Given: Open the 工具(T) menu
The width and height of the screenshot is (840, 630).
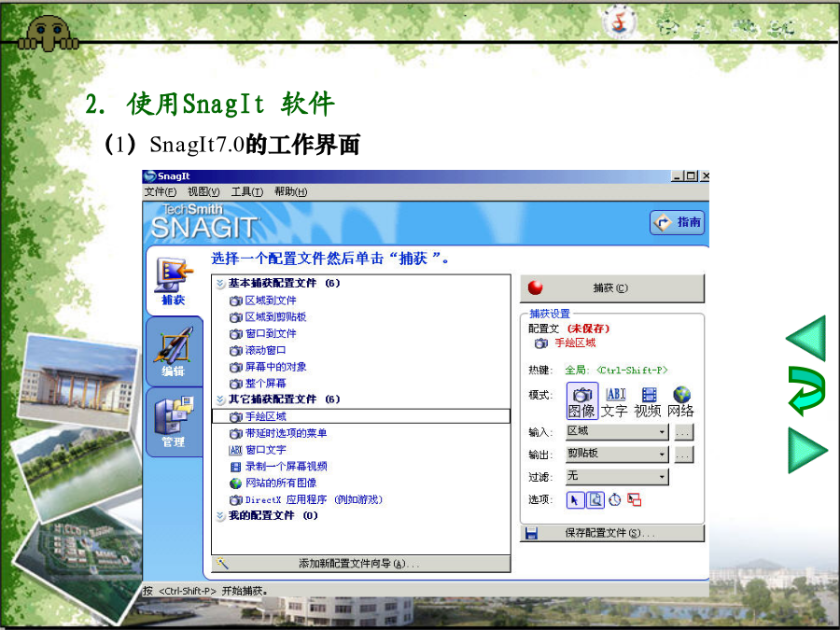Looking at the screenshot, I should point(247,191).
